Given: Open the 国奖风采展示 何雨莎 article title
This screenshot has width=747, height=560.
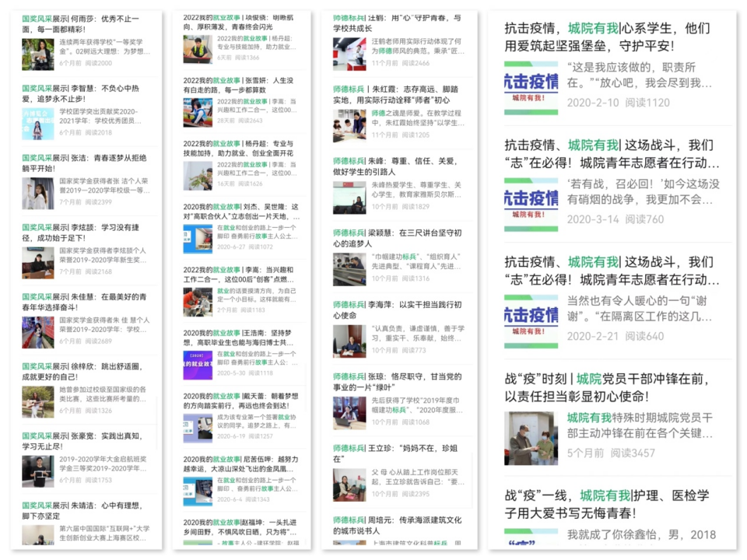Looking at the screenshot, I should coord(81,24).
